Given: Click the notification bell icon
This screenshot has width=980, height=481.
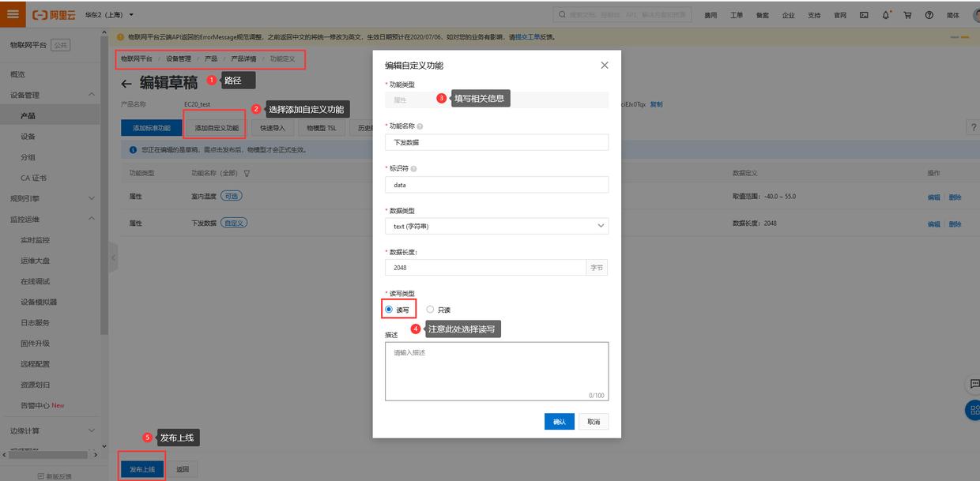Looking at the screenshot, I should [x=886, y=15].
